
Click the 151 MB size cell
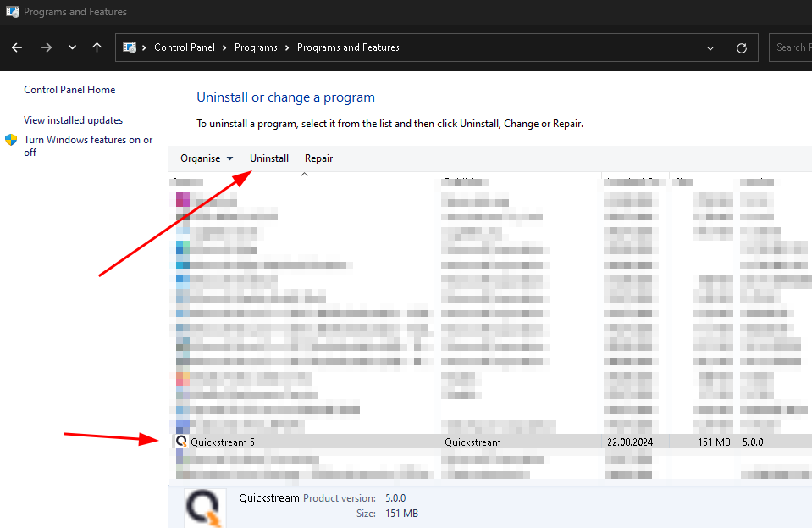coord(714,442)
